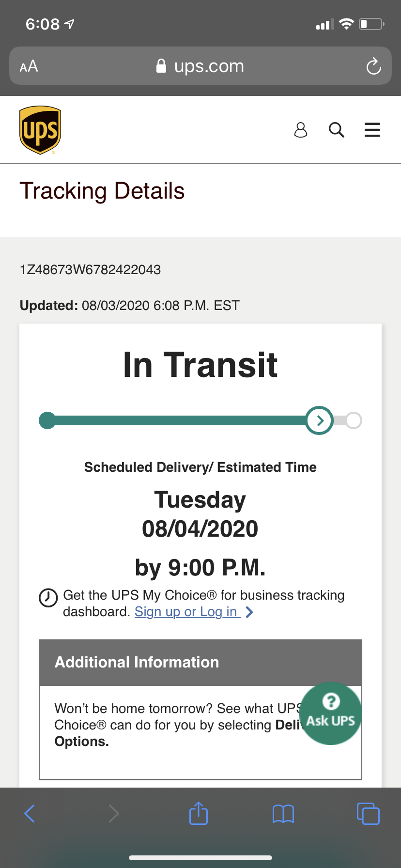The height and width of the screenshot is (868, 401).
Task: Open the AA text size options
Action: click(x=29, y=66)
